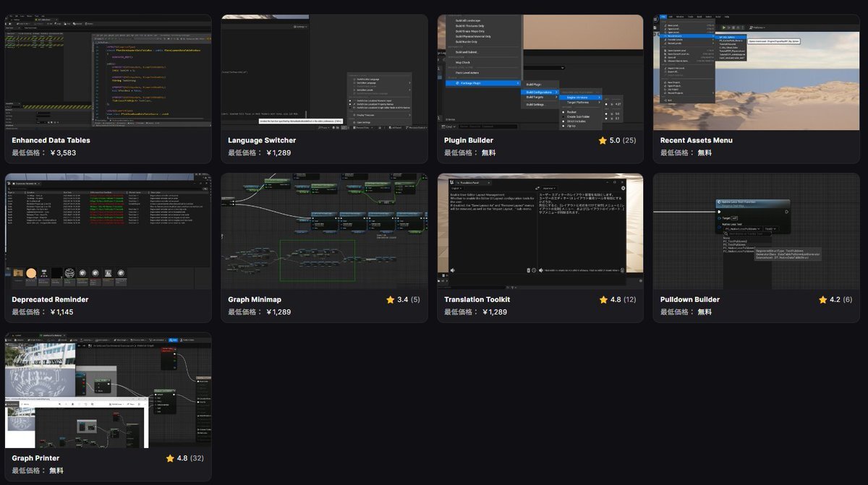View the Deprecated Reminder preview image
Image resolution: width=868 pixels, height=485 pixels.
coord(109,231)
